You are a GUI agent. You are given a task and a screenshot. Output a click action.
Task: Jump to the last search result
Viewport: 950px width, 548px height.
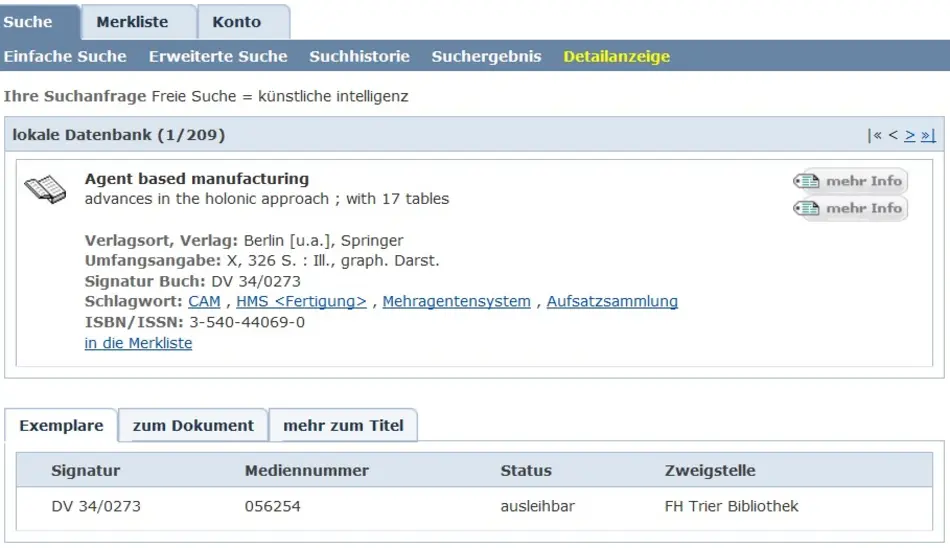pyautogui.click(x=928, y=135)
